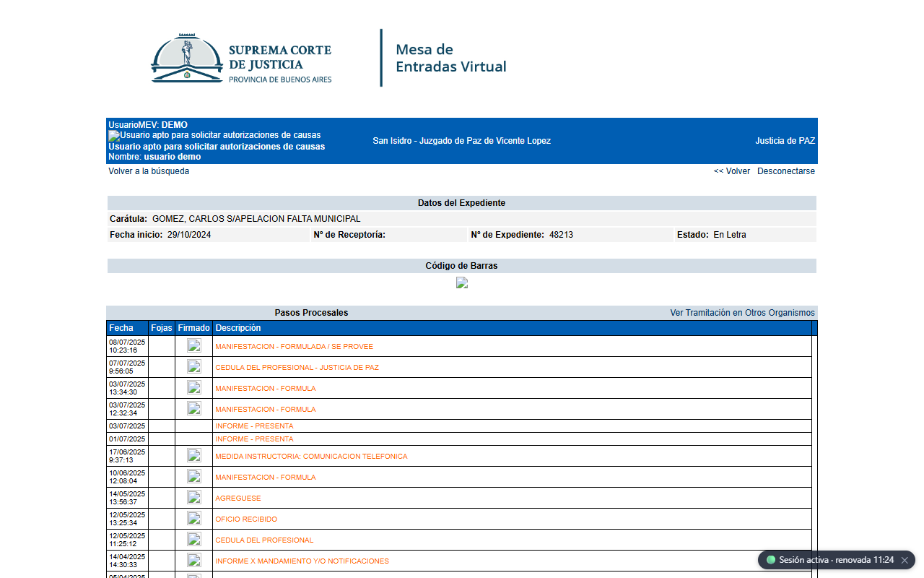
Task: Click signed icon for 03/07/2025 12:32:34 row
Action: (194, 409)
